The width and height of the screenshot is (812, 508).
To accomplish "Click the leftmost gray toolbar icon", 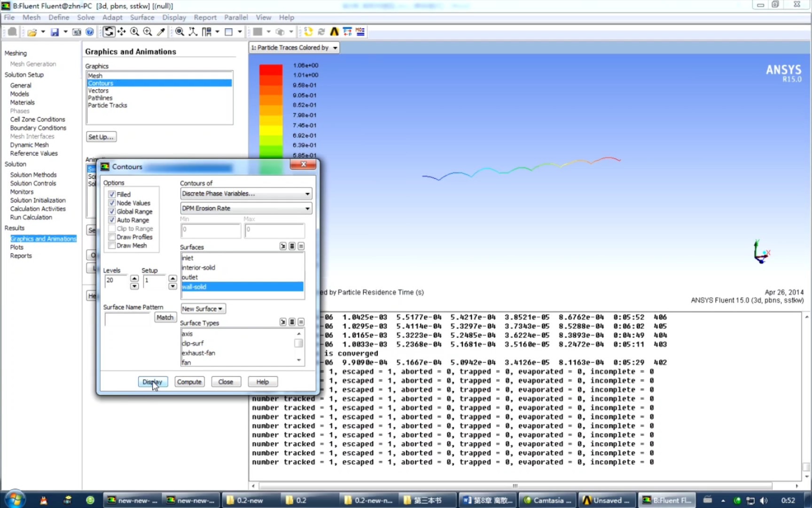I will point(13,32).
